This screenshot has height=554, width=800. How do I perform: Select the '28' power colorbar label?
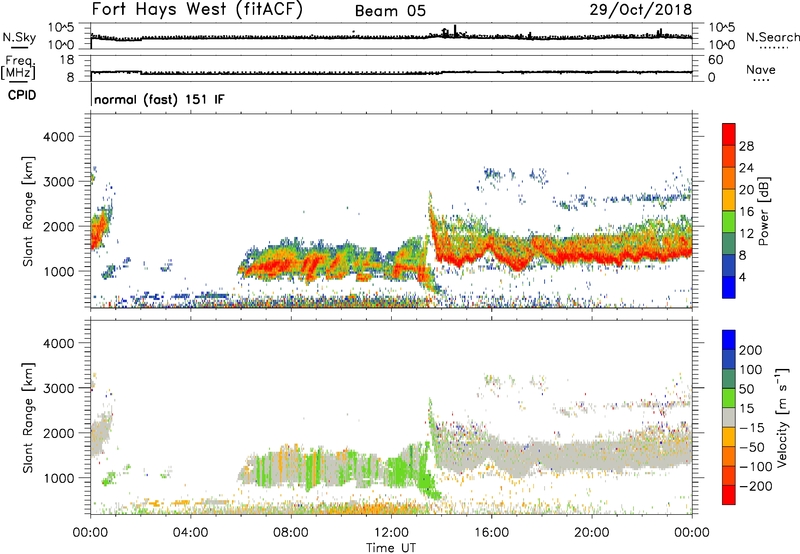[746, 146]
